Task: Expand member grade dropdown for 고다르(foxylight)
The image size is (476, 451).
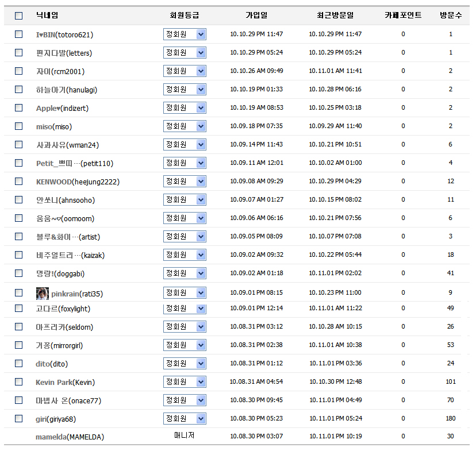Action: [185, 309]
